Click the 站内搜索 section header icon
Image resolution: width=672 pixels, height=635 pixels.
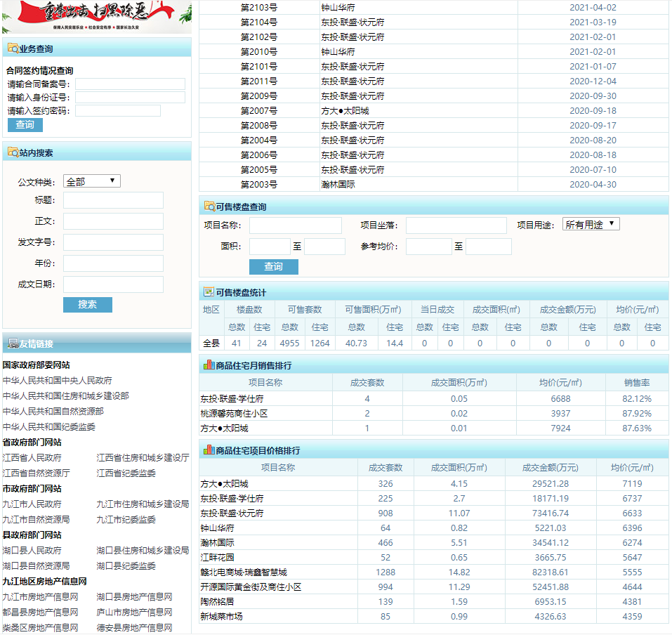click(x=13, y=152)
